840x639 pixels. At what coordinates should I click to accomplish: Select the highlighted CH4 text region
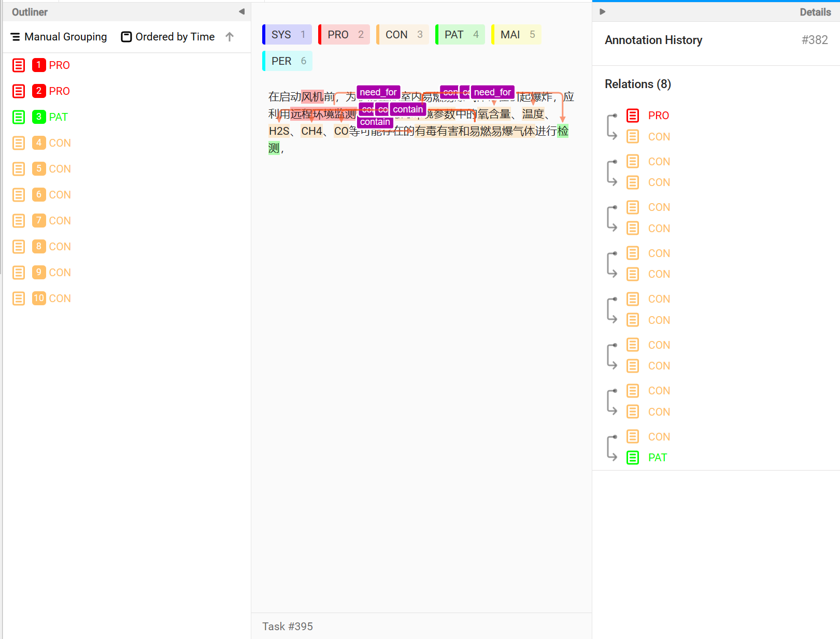click(311, 131)
